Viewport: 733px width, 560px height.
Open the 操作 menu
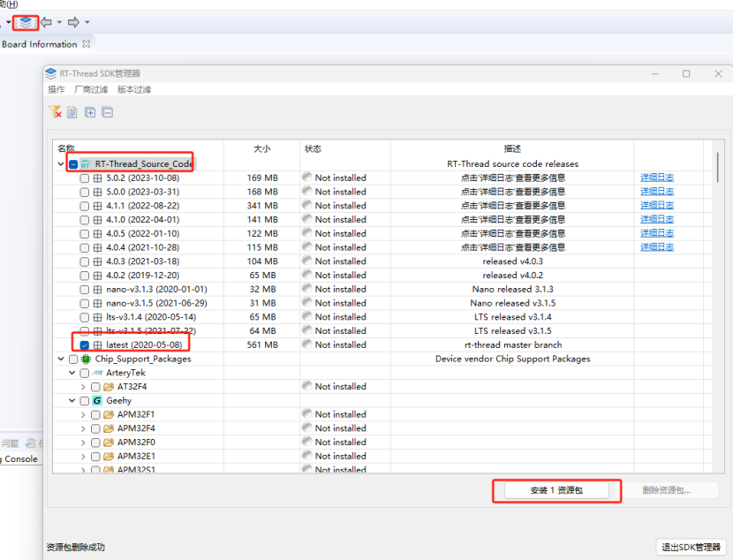(56, 90)
